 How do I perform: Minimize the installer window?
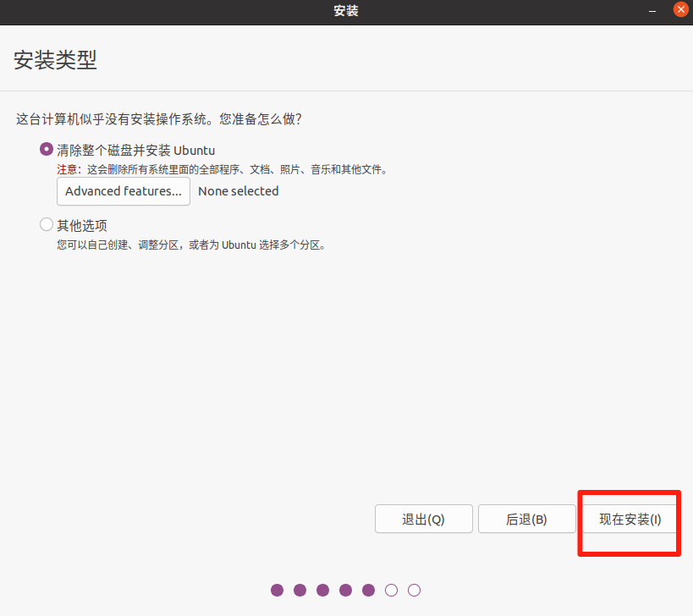(652, 11)
